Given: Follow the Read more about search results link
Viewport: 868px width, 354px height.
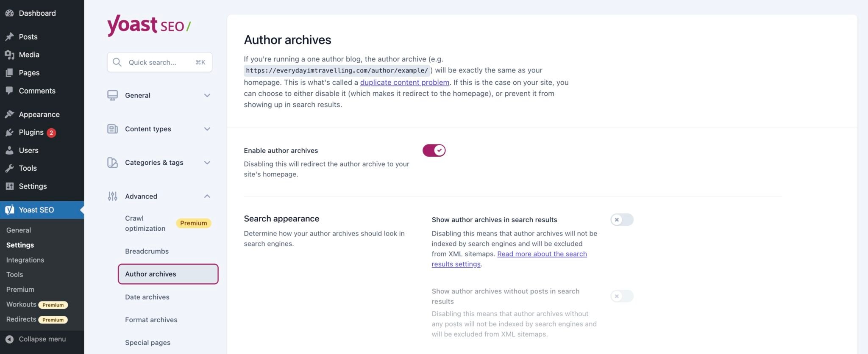Looking at the screenshot, I should (542, 254).
